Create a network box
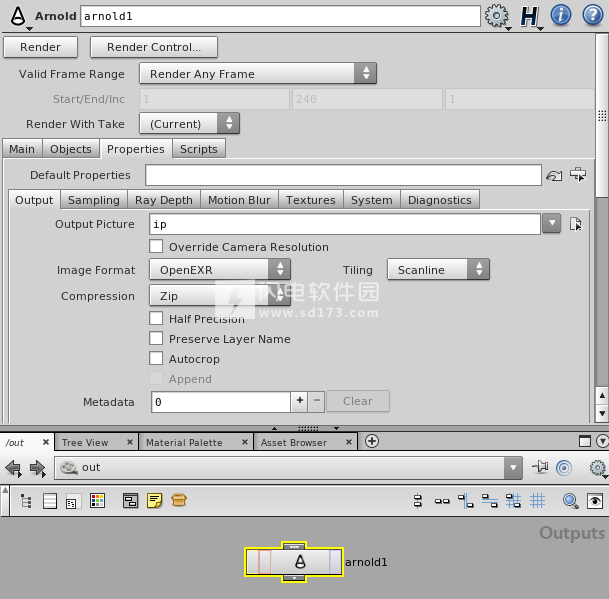 130,501
